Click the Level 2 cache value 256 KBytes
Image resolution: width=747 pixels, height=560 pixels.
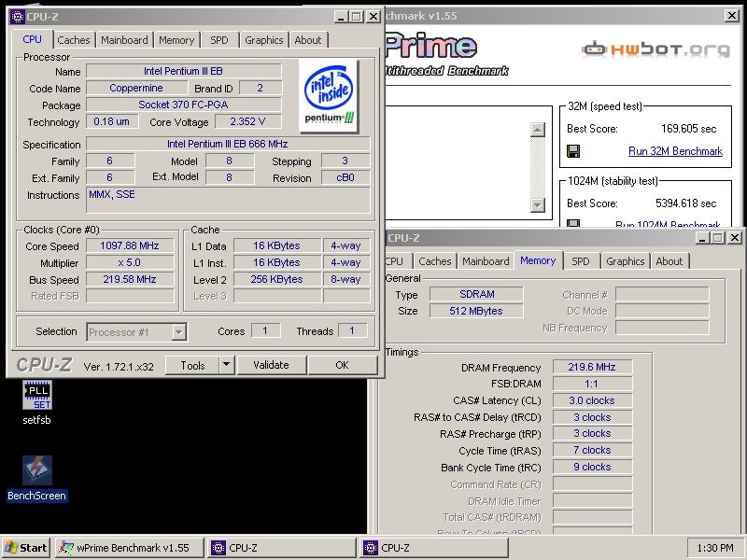click(276, 279)
